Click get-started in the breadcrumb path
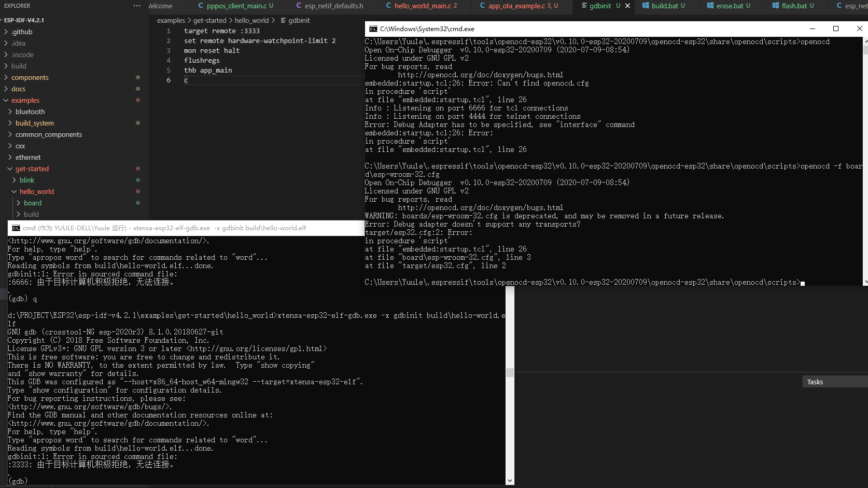Image resolution: width=868 pixels, height=488 pixels. point(209,20)
